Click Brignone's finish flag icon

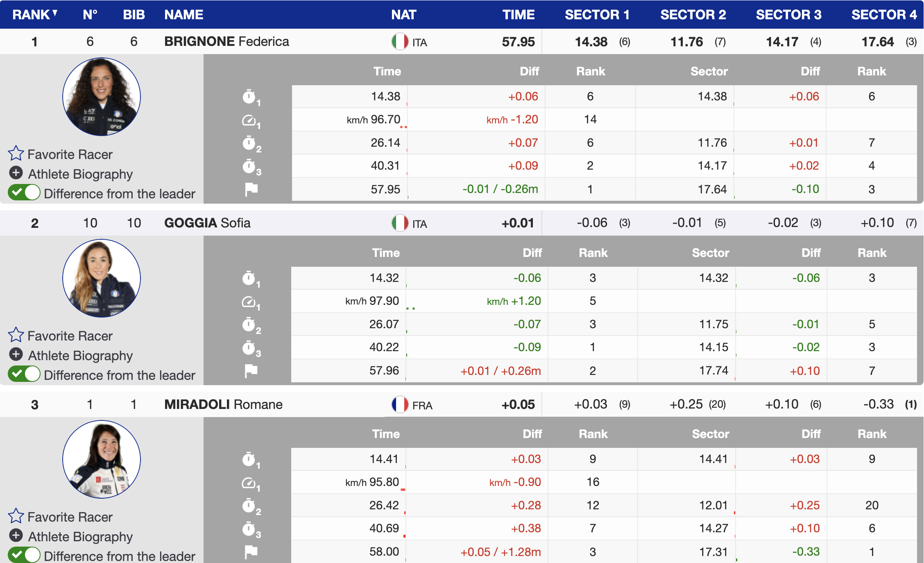click(x=251, y=189)
